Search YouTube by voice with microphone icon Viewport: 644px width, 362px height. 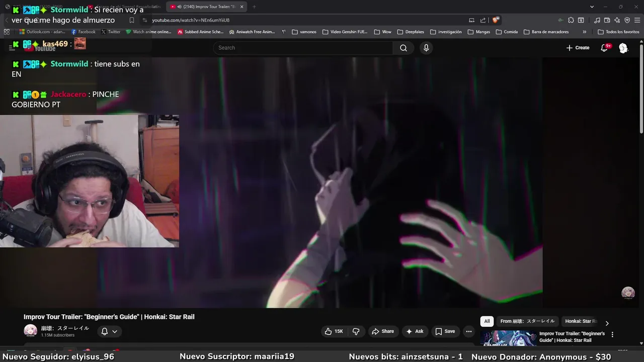[426, 48]
